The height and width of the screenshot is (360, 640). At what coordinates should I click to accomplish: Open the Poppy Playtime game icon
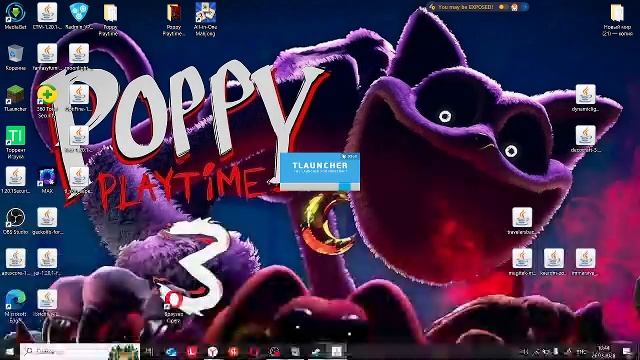click(x=174, y=19)
